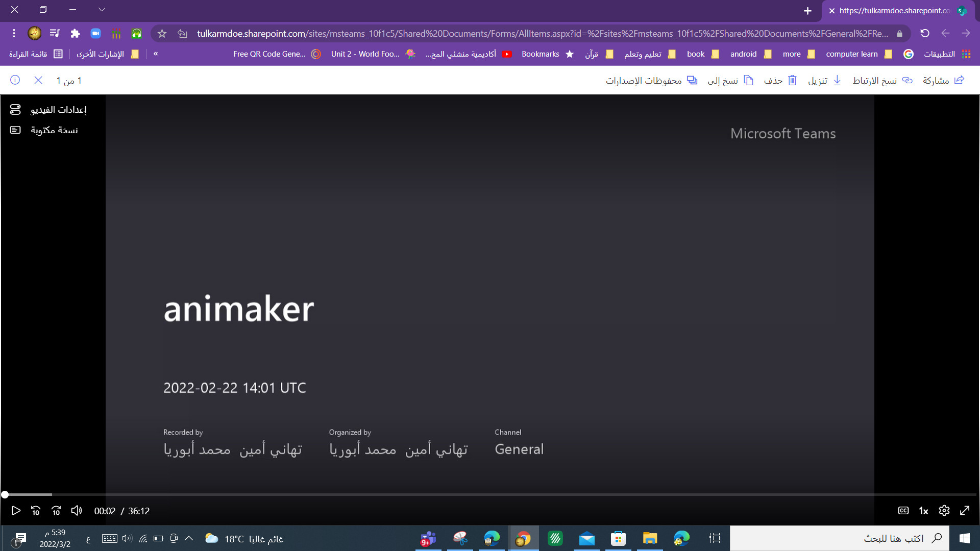Open video player settings gear
Viewport: 980px width, 551px height.
944,511
